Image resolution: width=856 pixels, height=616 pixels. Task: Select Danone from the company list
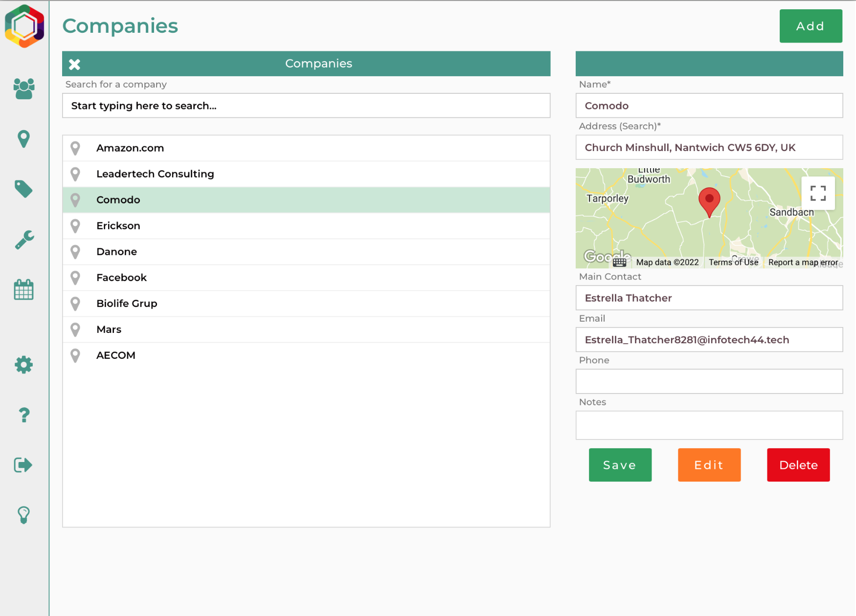point(306,252)
